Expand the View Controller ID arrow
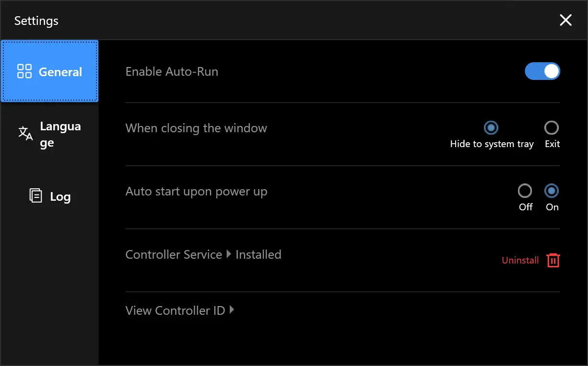The height and width of the screenshot is (366, 588). click(x=232, y=310)
